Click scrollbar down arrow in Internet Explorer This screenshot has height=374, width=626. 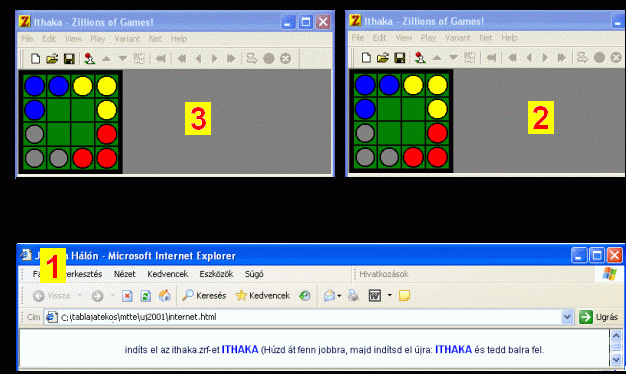pyautogui.click(x=616, y=360)
